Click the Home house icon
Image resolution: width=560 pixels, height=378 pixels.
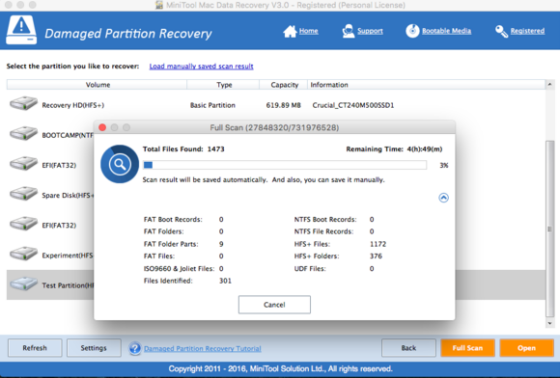(290, 31)
